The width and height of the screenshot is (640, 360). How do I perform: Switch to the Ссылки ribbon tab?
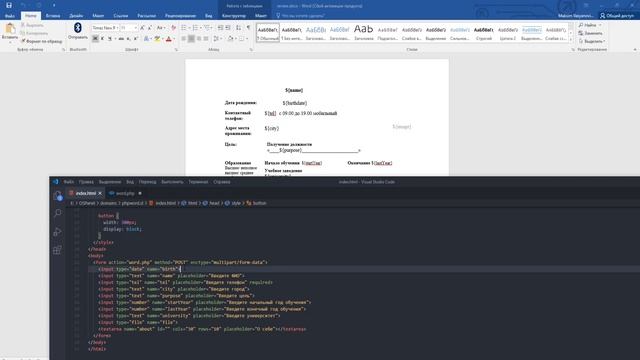tap(121, 16)
